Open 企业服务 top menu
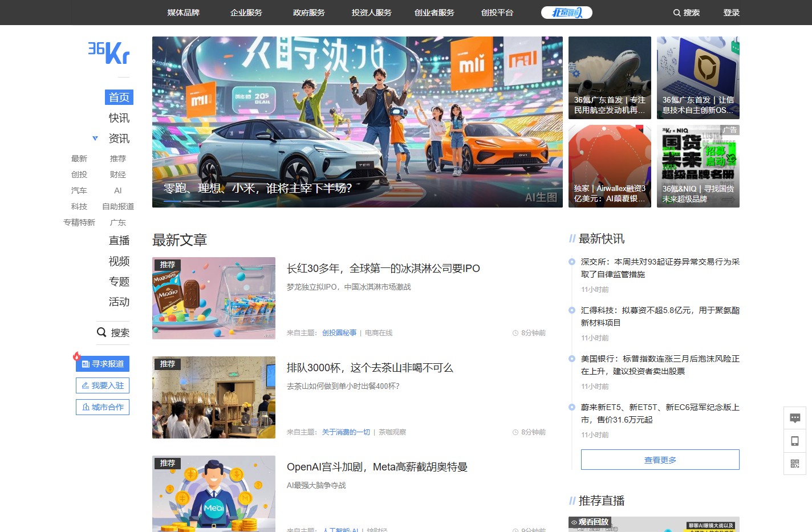This screenshot has height=532, width=812. click(246, 13)
